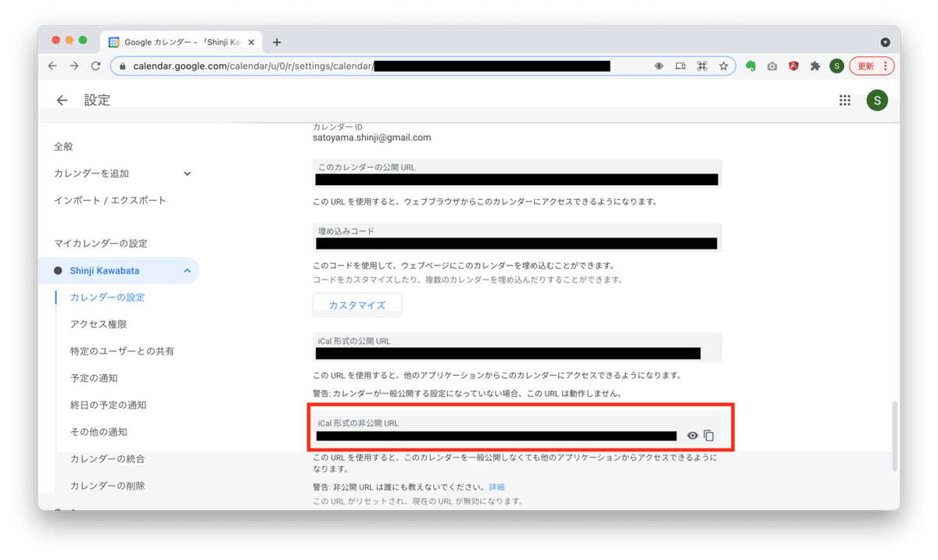Go to カレンダーの削除
The image size is (938, 560).
pos(108,486)
